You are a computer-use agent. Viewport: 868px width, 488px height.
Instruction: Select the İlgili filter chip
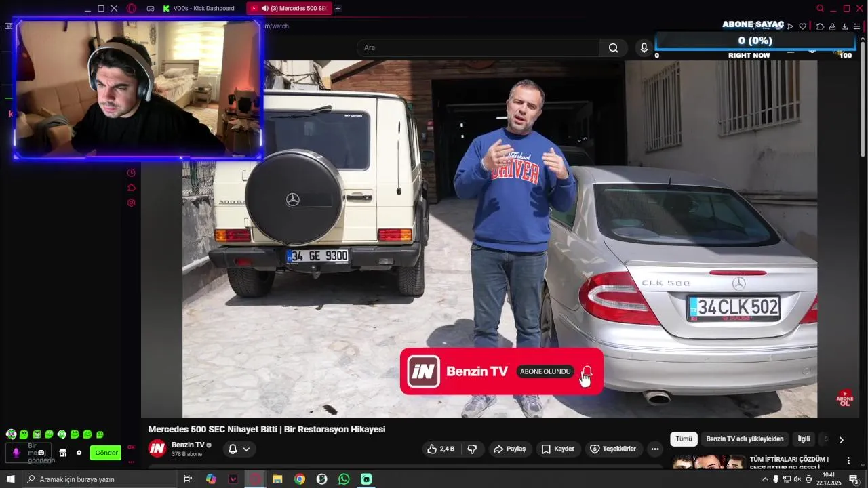pos(804,439)
